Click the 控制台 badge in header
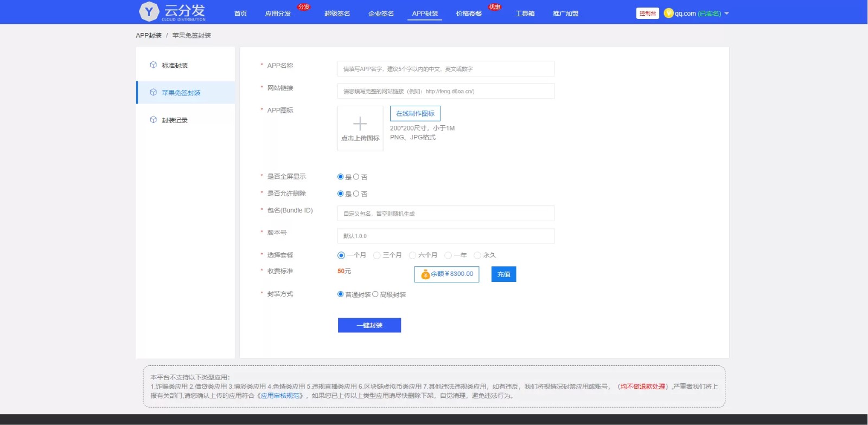 click(647, 13)
